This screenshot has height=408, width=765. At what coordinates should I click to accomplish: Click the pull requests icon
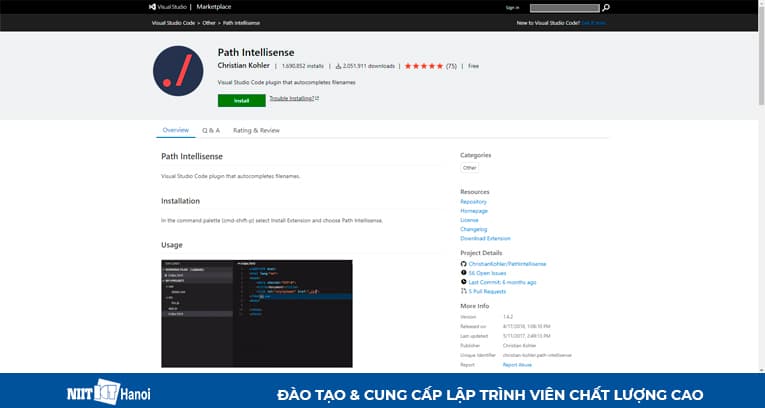(463, 291)
